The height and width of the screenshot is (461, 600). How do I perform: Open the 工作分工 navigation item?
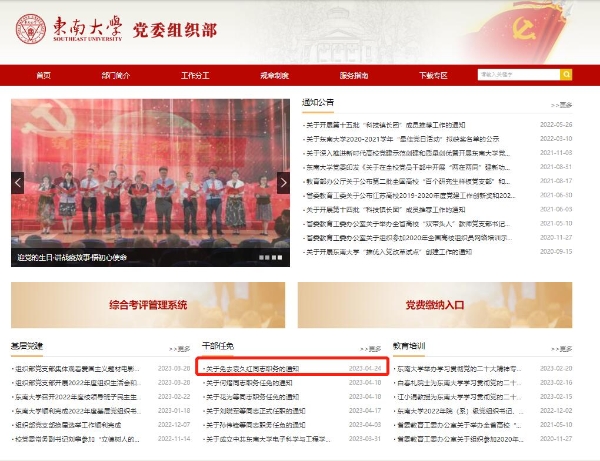coord(195,75)
